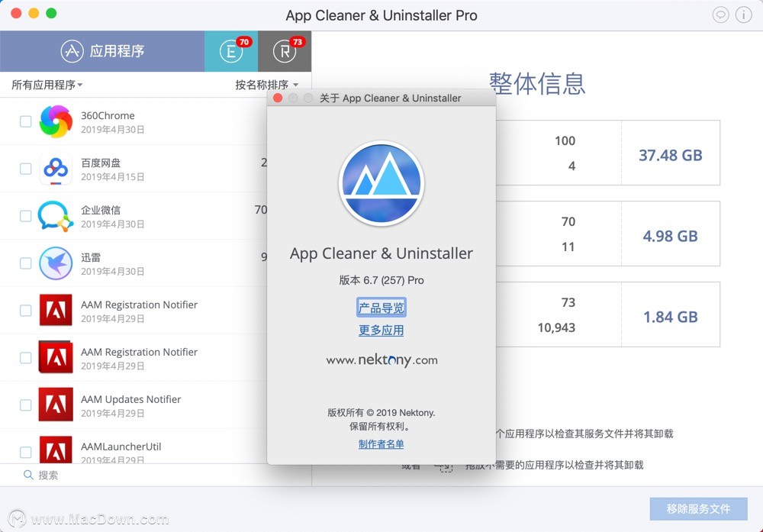Screen dimensions: 763x532
Task: Select the 企业微信 app name
Action: tap(101, 210)
